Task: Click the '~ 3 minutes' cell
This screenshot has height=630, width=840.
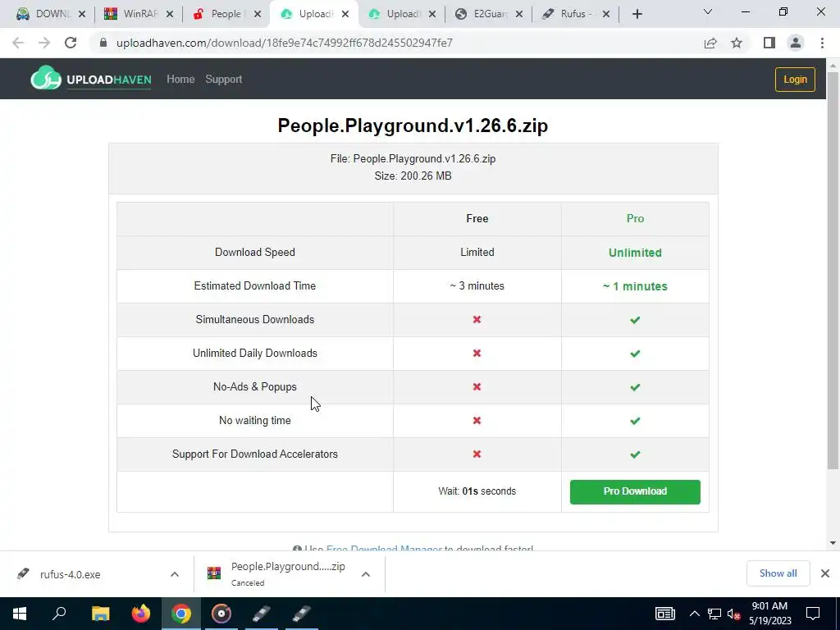Action: pyautogui.click(x=477, y=286)
